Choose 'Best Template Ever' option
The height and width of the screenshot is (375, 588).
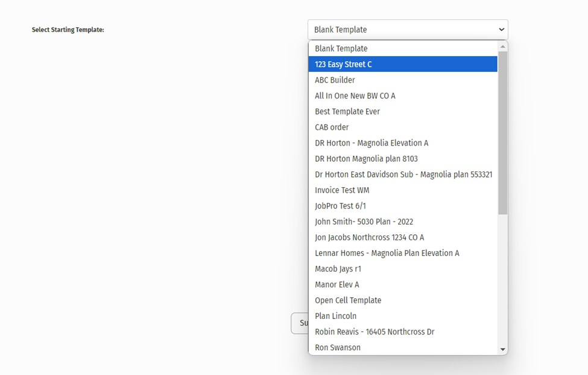347,111
